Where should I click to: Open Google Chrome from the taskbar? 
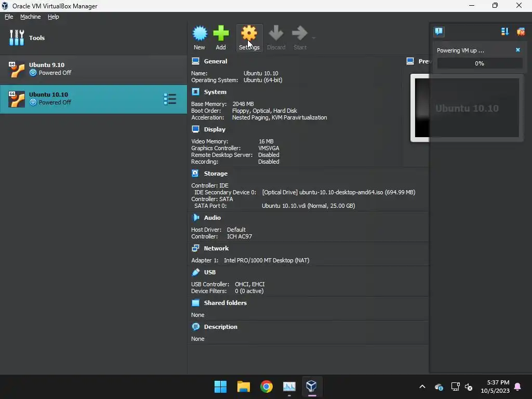pos(267,387)
